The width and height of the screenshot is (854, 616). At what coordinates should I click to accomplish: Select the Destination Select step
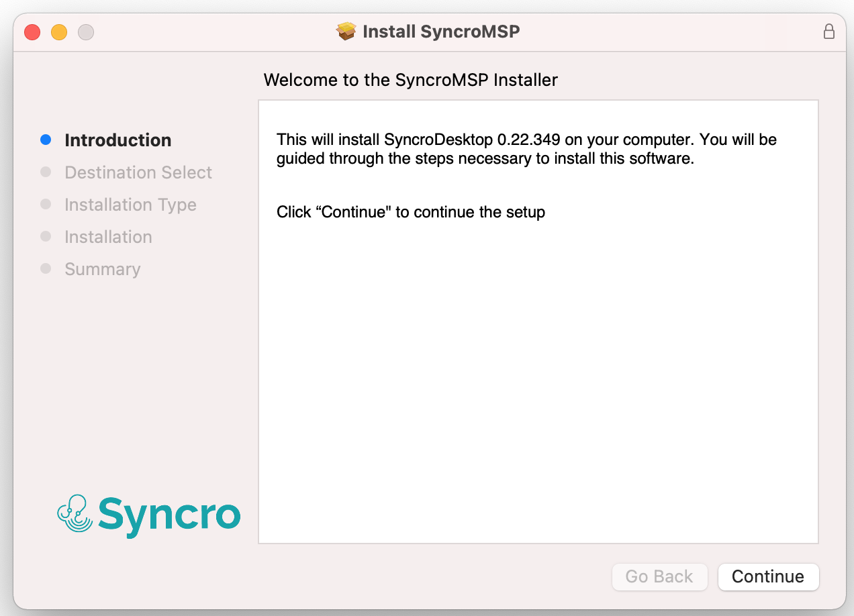click(138, 172)
